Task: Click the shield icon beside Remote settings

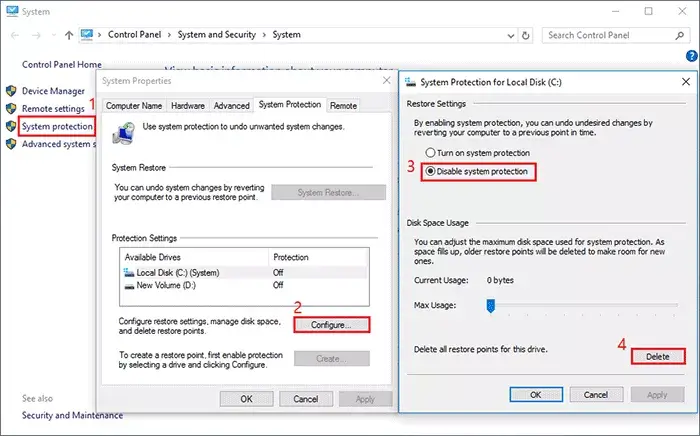Action: (11, 108)
